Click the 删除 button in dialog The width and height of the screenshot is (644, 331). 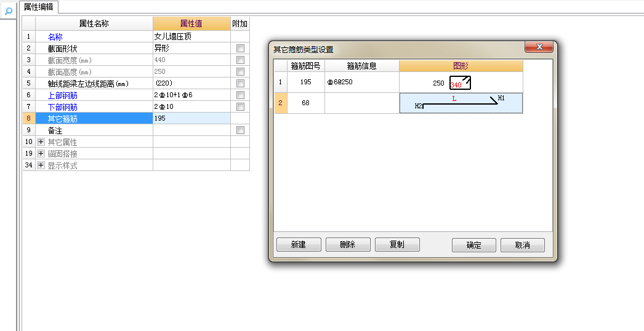click(x=348, y=245)
